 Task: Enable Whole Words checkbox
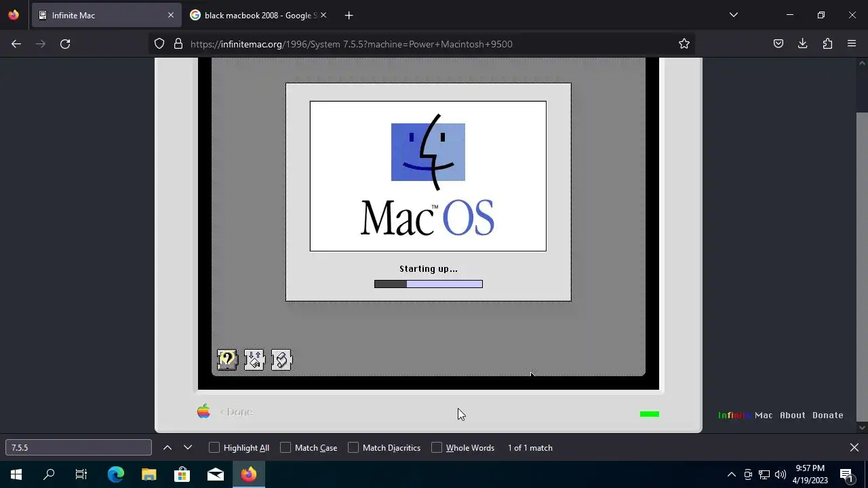pos(437,447)
